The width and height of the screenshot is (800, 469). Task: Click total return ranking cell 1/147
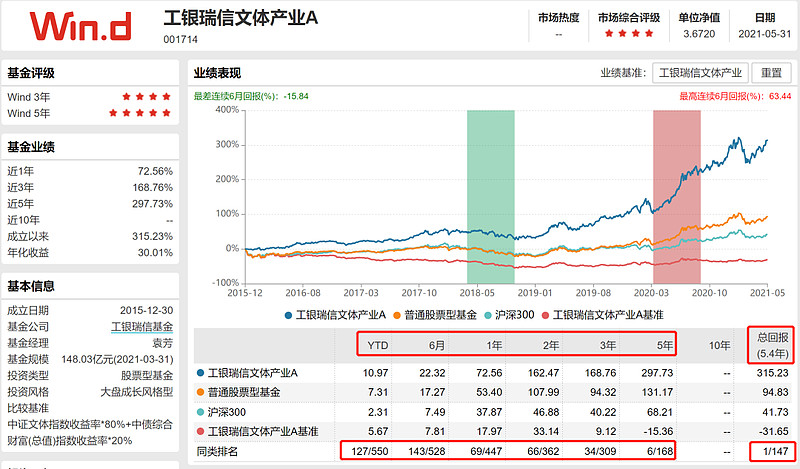point(776,452)
